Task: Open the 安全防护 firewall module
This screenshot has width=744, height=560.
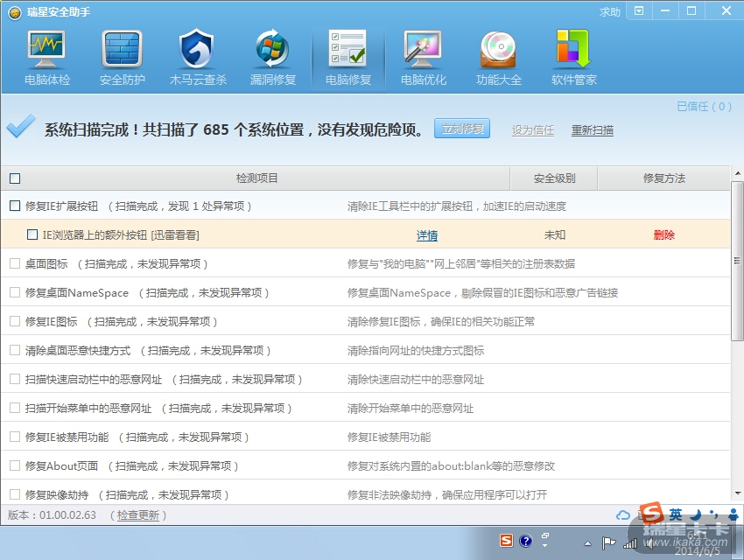Action: click(x=123, y=58)
